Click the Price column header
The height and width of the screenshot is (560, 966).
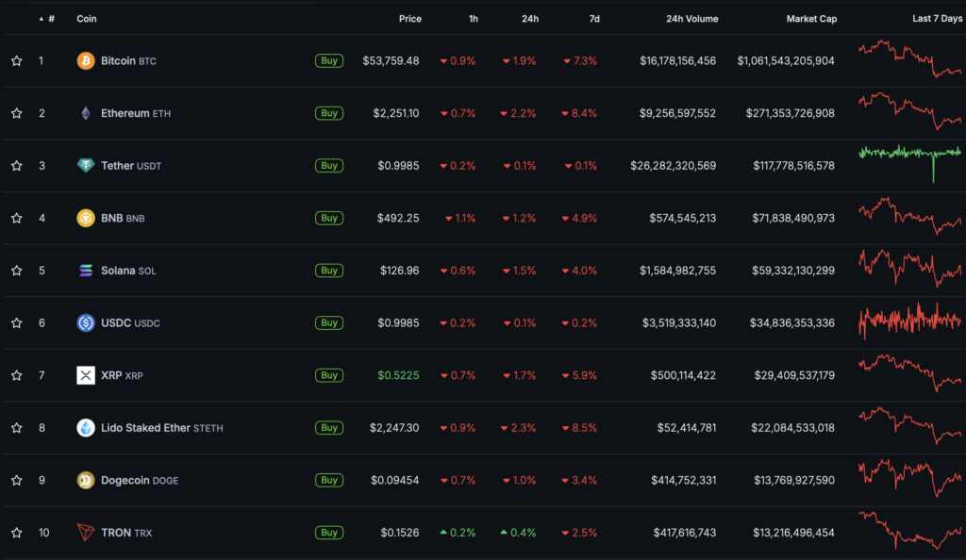(409, 19)
